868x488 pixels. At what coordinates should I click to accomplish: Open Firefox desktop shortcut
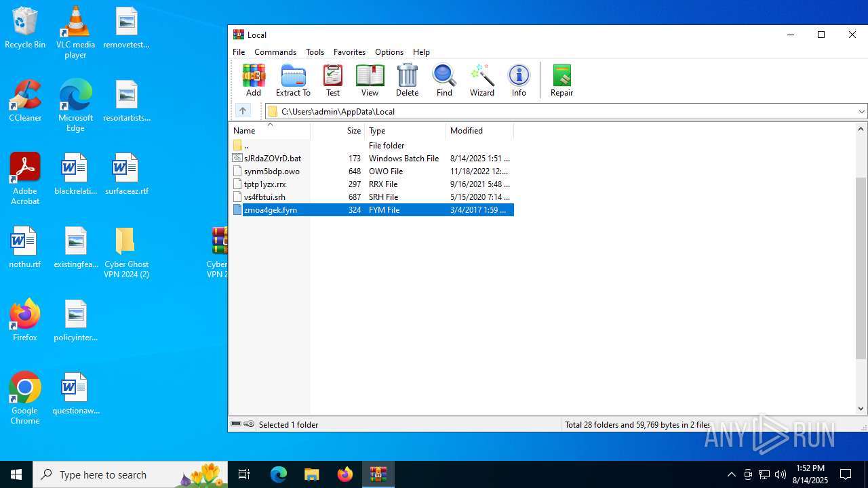(x=25, y=321)
